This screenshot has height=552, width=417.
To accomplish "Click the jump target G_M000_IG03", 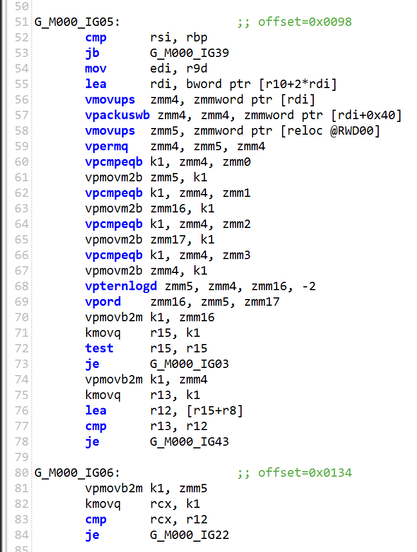I will click(x=189, y=364).
